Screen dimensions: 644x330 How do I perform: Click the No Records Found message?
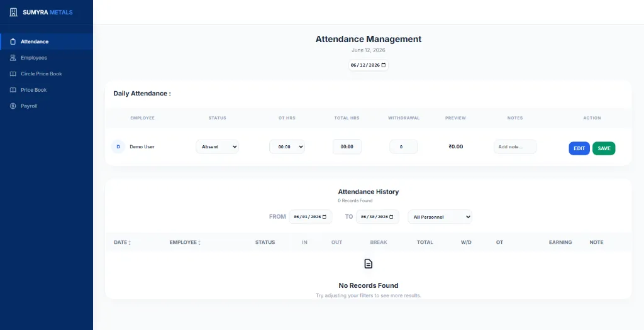pyautogui.click(x=369, y=285)
